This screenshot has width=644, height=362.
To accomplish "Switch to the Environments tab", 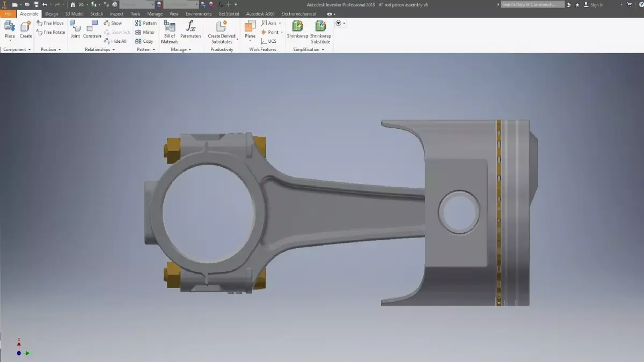I will click(199, 13).
